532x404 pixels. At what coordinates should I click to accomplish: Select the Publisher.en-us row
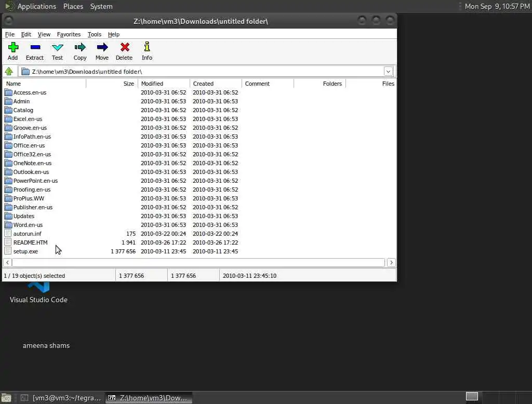coord(199,207)
